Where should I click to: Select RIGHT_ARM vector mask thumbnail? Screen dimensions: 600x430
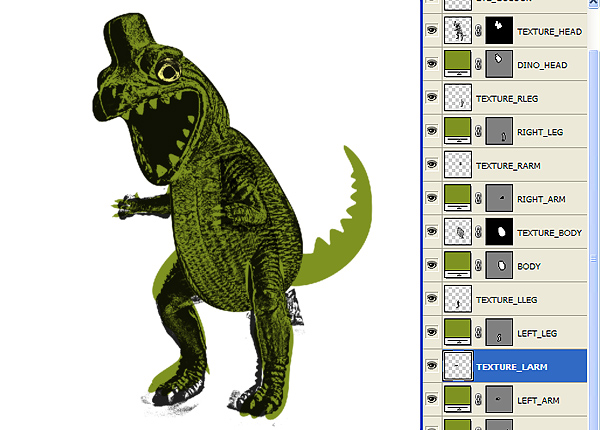click(x=499, y=198)
